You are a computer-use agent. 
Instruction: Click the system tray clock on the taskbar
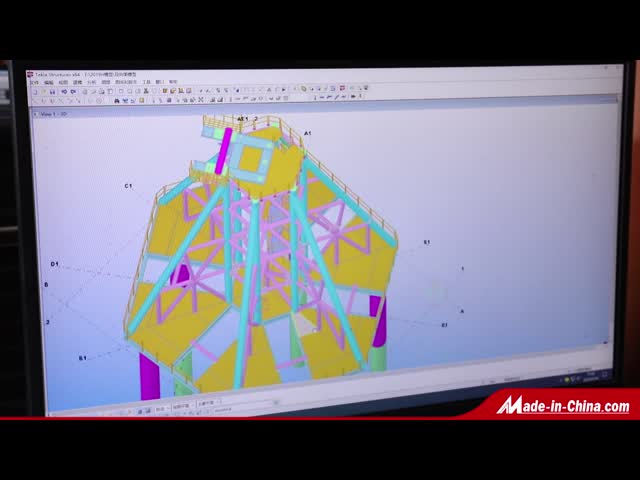(x=596, y=375)
